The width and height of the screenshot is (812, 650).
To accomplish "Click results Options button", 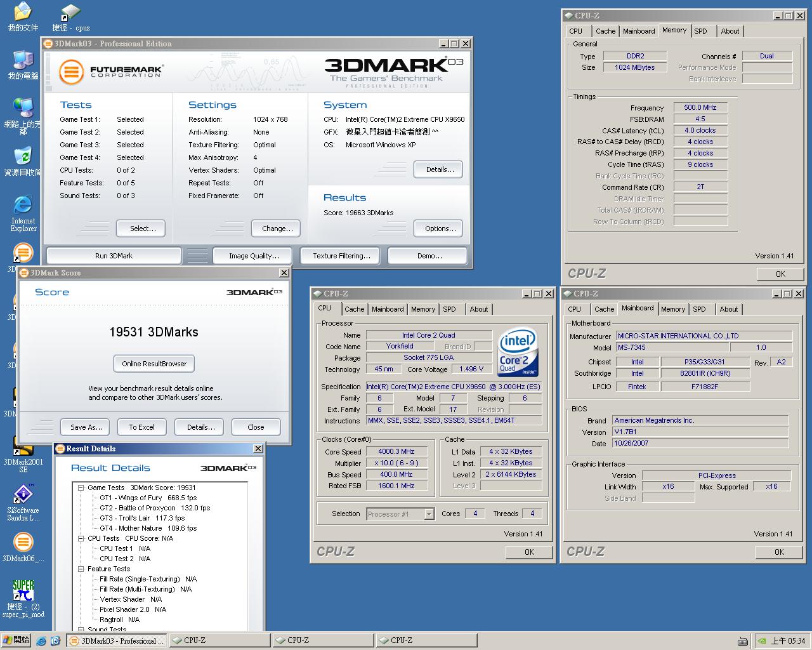I will tap(439, 229).
